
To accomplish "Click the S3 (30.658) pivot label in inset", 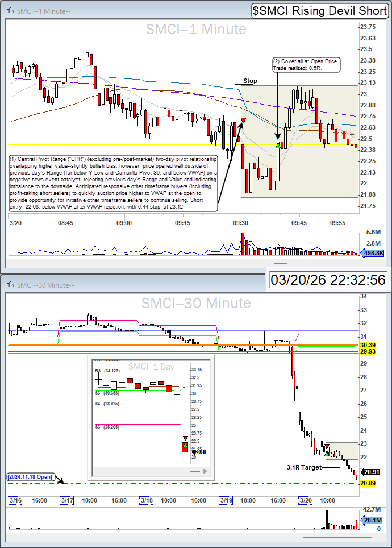I will (x=107, y=393).
